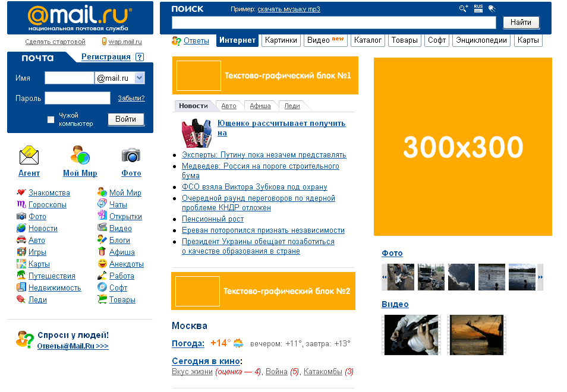Open the Ответы link near search tabs
This screenshot has width=567, height=392.
(196, 41)
